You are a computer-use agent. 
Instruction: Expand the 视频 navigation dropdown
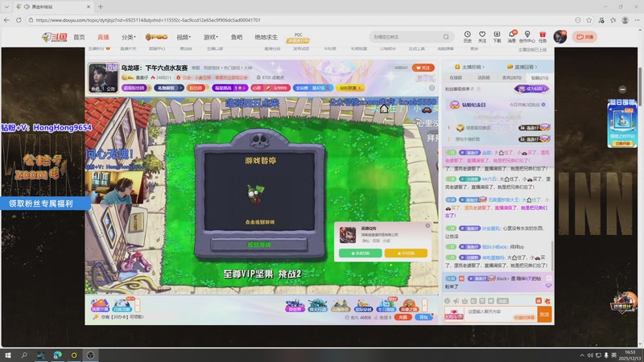point(184,37)
